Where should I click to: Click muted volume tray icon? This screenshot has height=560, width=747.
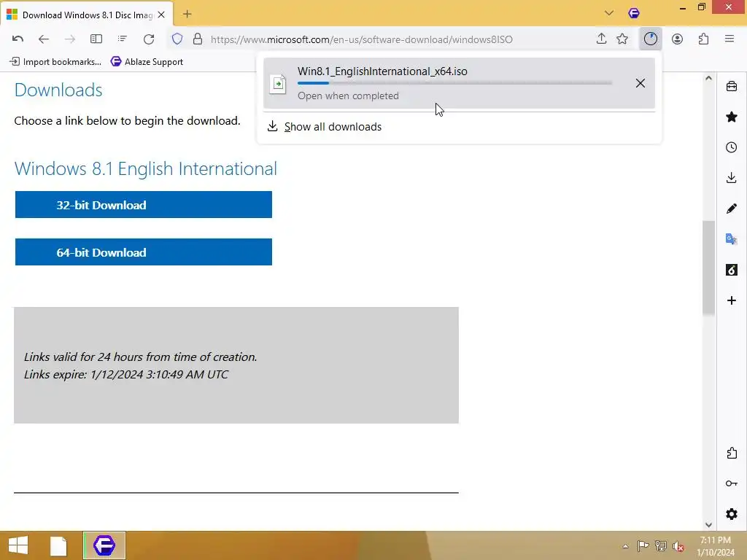coord(678,546)
